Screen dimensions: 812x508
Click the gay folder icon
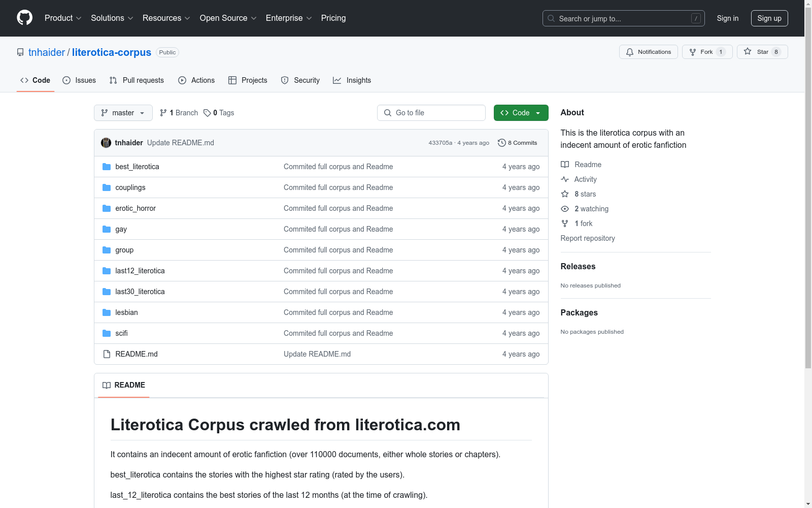point(107,229)
